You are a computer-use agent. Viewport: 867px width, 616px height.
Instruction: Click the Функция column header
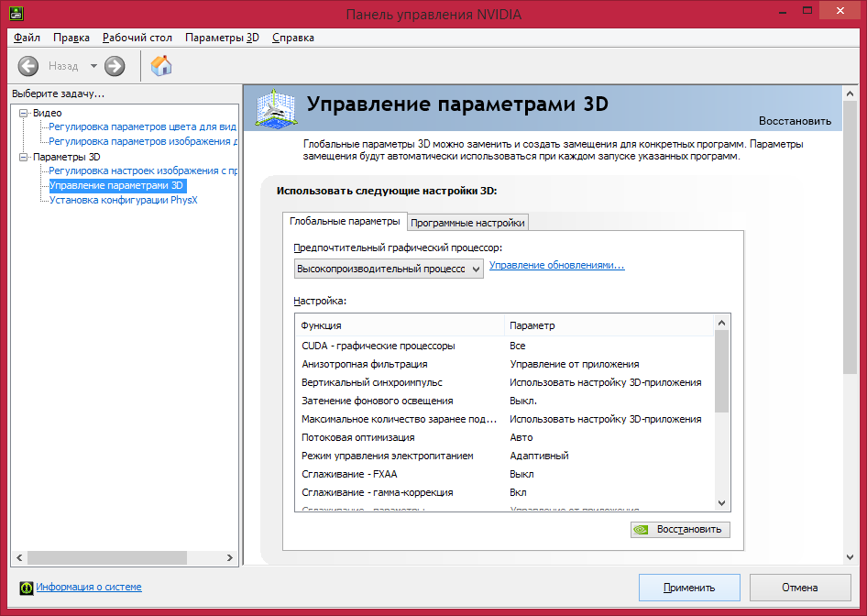coord(401,325)
